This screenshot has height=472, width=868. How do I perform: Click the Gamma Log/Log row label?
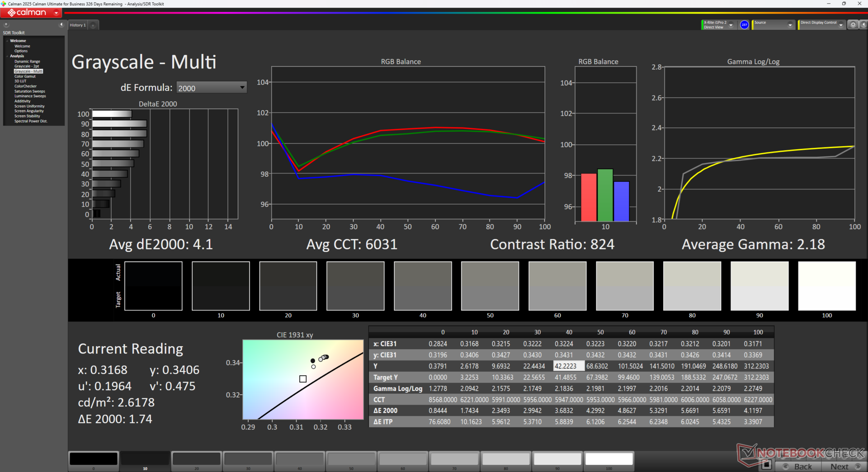[398, 388]
